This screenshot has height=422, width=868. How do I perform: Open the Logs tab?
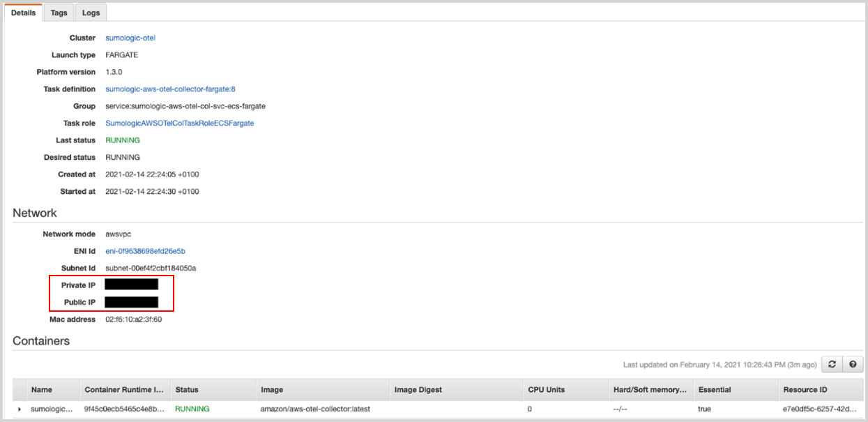point(91,13)
